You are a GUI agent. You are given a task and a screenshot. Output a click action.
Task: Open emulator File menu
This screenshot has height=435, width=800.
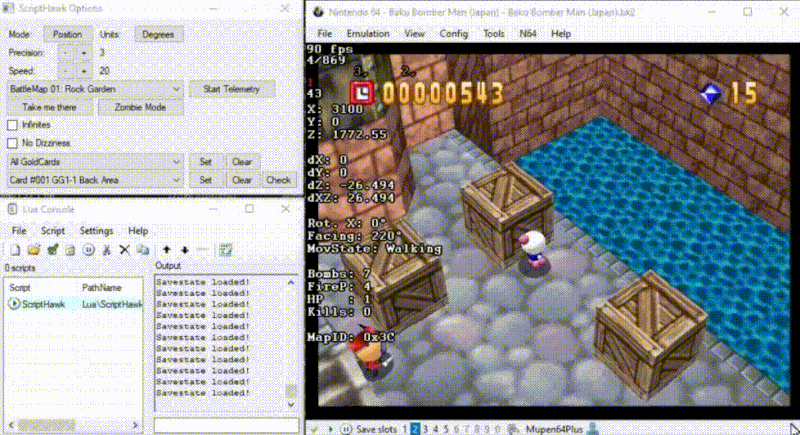[324, 34]
